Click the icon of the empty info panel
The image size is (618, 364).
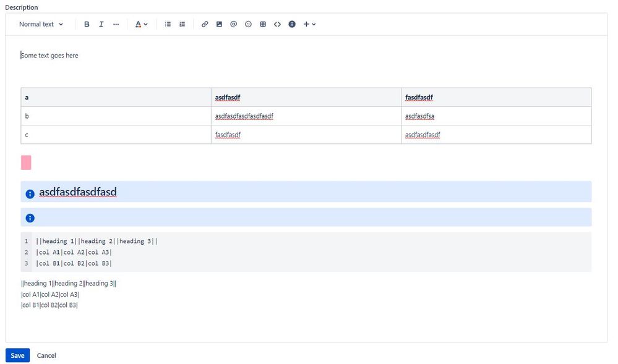(30, 218)
